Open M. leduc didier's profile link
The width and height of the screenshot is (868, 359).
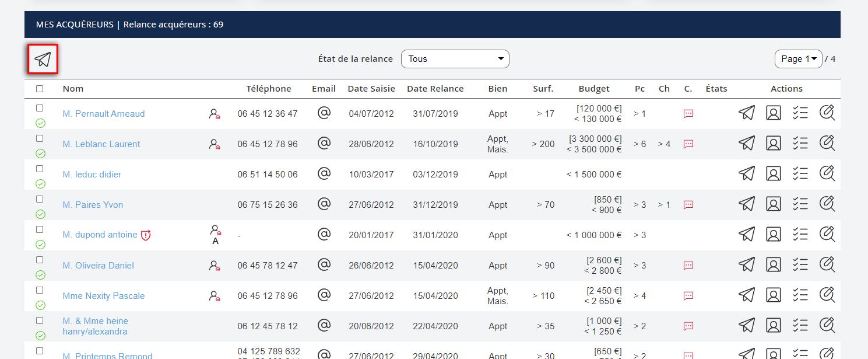click(x=92, y=175)
